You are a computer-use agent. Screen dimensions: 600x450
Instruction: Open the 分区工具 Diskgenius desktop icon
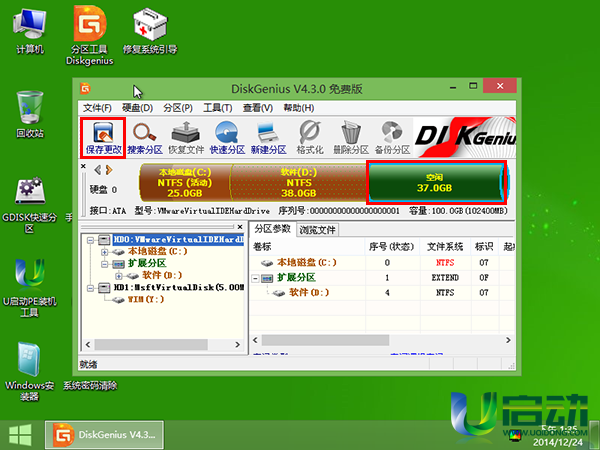[x=90, y=36]
